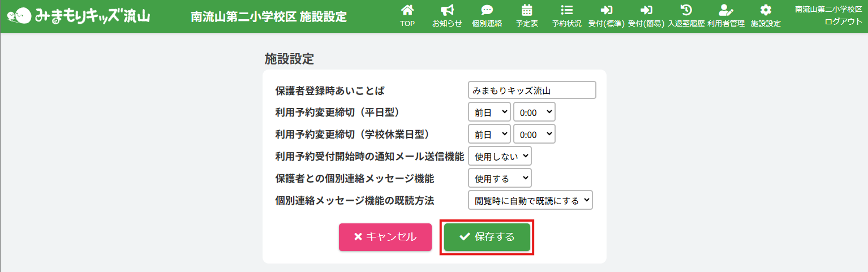
Task: Open 施設設定 gear icon
Action: [766, 10]
